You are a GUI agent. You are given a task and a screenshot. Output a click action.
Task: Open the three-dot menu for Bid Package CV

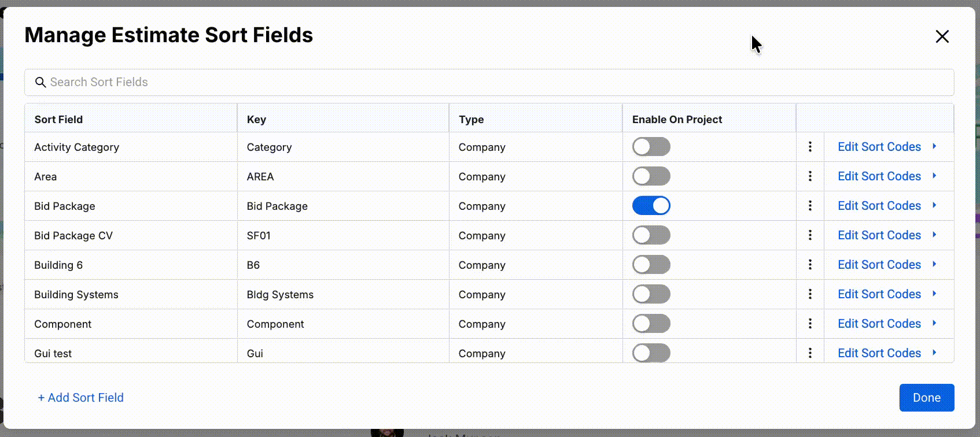(x=810, y=235)
